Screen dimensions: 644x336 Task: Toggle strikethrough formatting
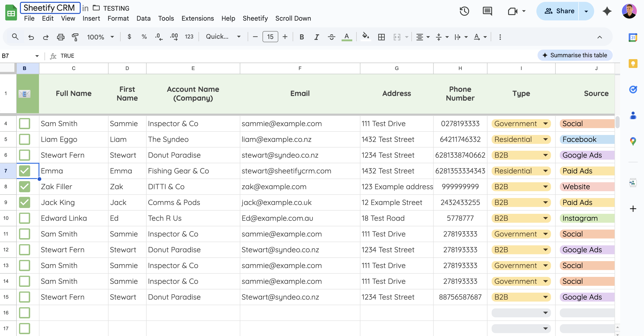(x=331, y=37)
